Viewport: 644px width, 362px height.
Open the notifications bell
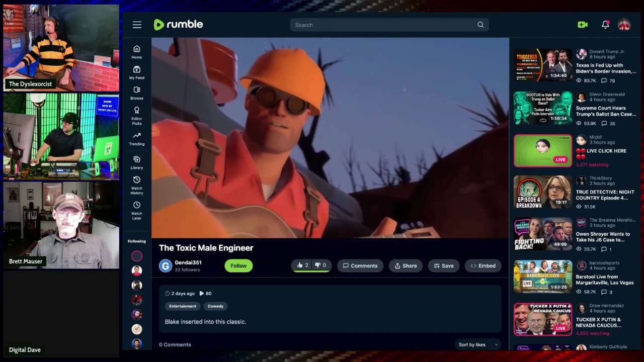(x=606, y=25)
